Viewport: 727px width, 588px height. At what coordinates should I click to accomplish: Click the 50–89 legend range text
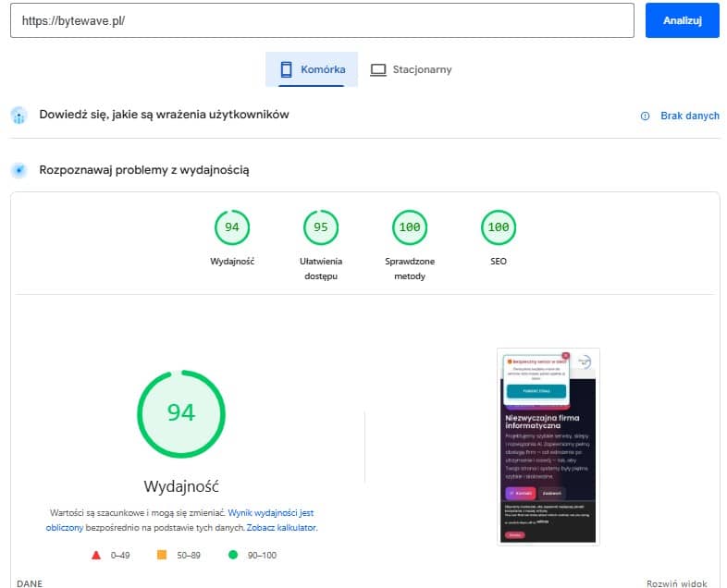(x=189, y=555)
